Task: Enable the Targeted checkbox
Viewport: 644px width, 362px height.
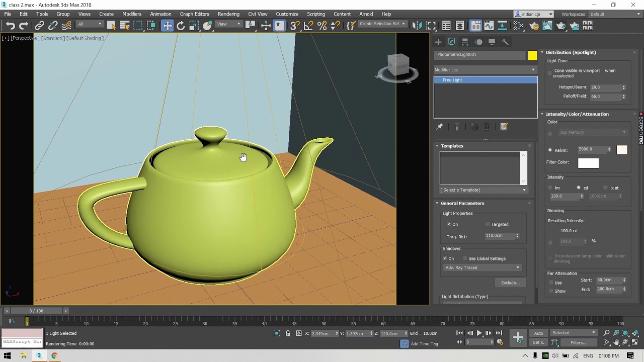Action: click(x=488, y=224)
